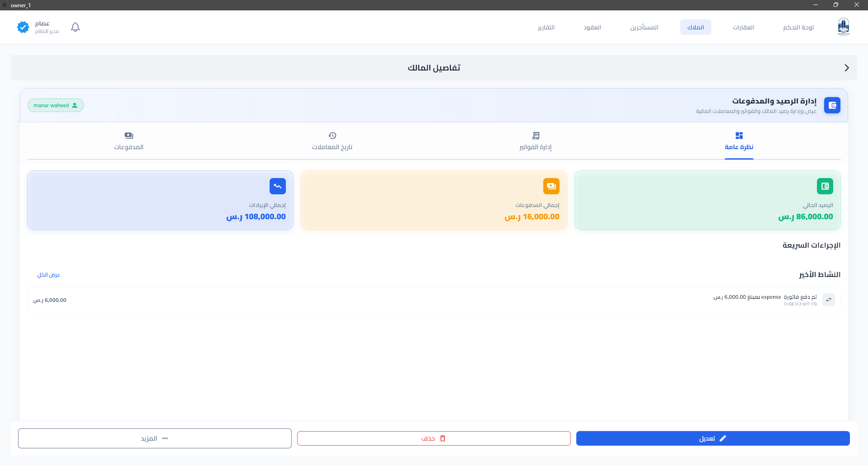868x465 pixels.
Task: Click the الرصيد الحالي balance card
Action: (708, 200)
